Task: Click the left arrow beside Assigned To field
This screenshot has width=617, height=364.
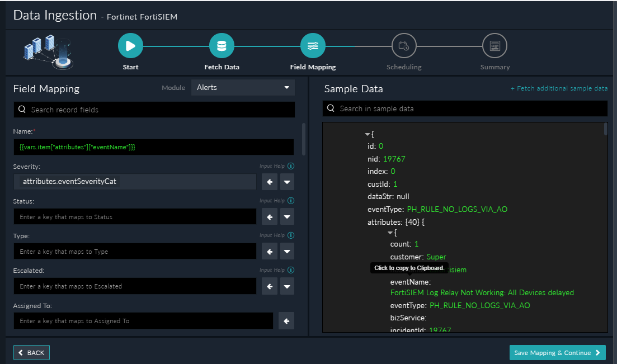Action: tap(286, 320)
